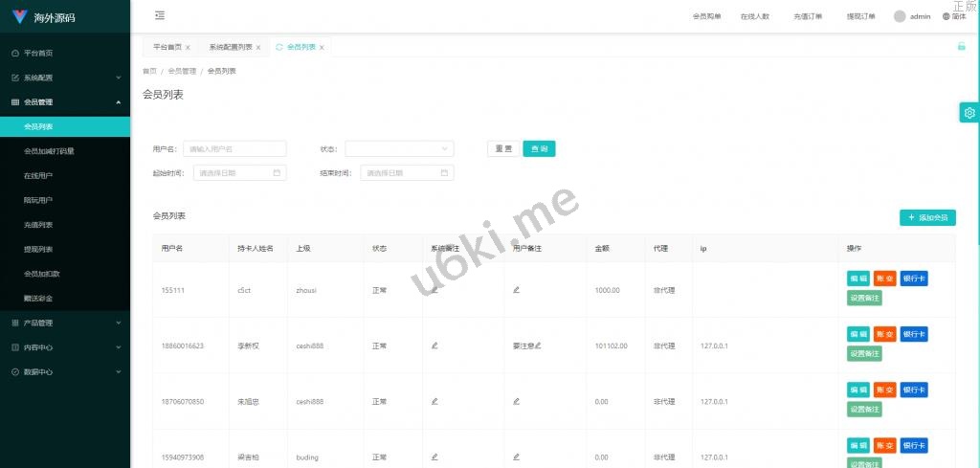Open 银行卡 for user 18860016623
The height and width of the screenshot is (468, 980).
[913, 334]
